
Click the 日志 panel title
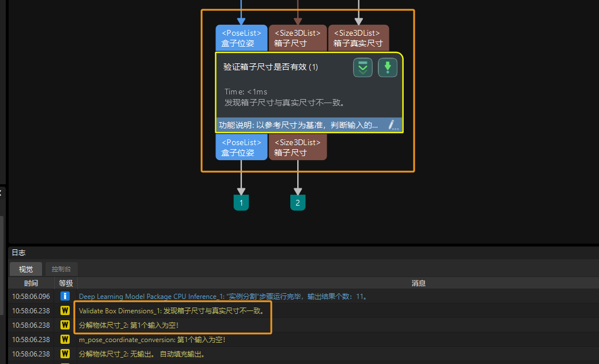pyautogui.click(x=18, y=252)
